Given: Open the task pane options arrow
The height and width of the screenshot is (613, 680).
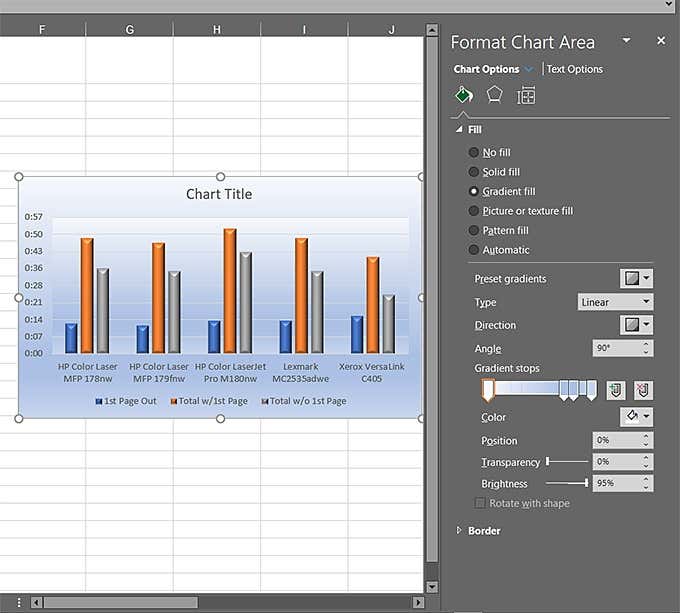Looking at the screenshot, I should (626, 41).
